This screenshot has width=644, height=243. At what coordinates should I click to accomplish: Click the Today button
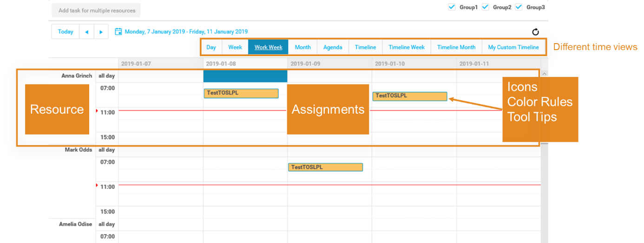point(66,32)
